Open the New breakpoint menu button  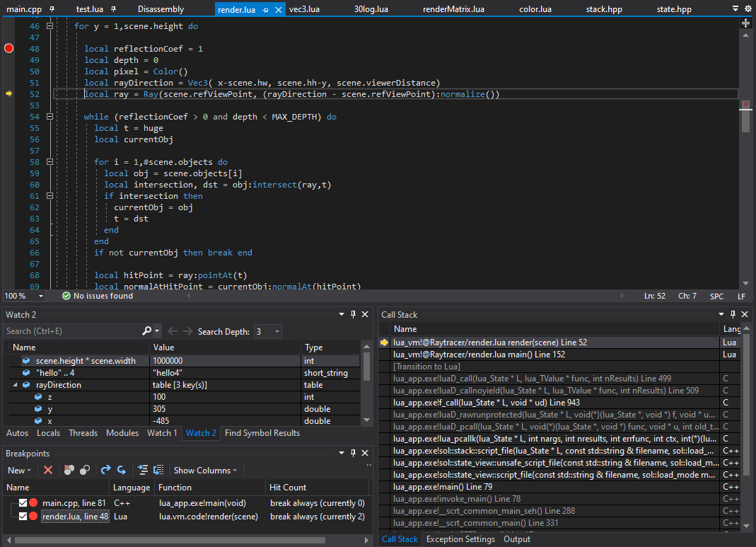pyautogui.click(x=19, y=470)
